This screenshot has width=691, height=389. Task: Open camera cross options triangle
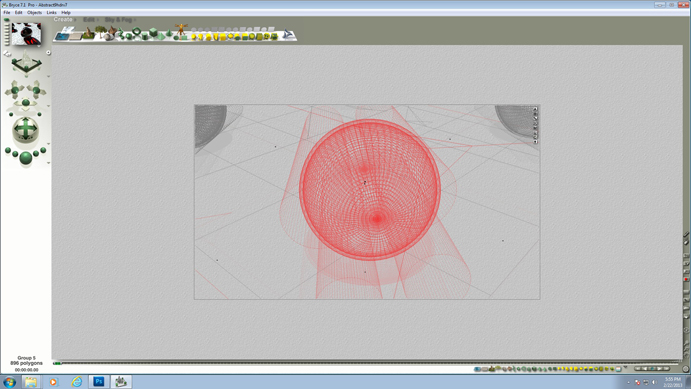pos(48,106)
